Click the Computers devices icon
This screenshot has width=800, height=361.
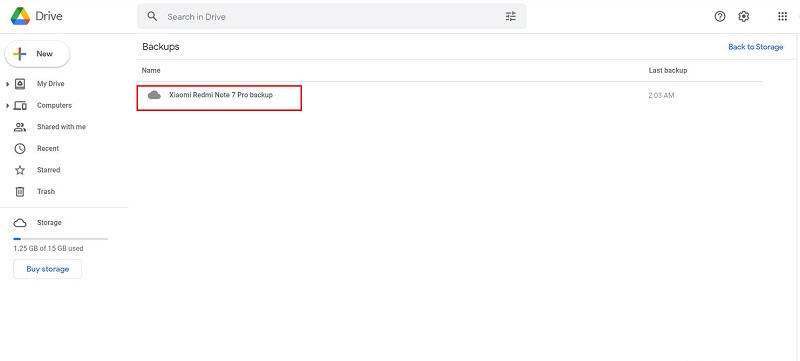[20, 106]
